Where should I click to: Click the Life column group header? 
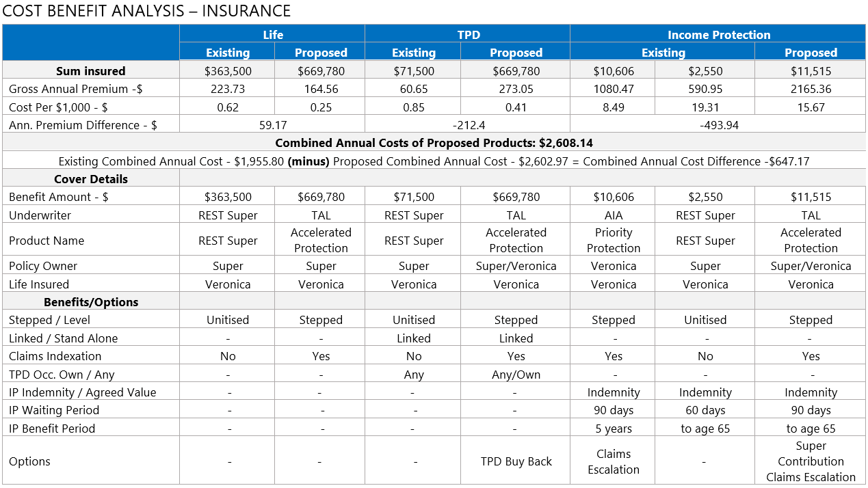pyautogui.click(x=272, y=35)
